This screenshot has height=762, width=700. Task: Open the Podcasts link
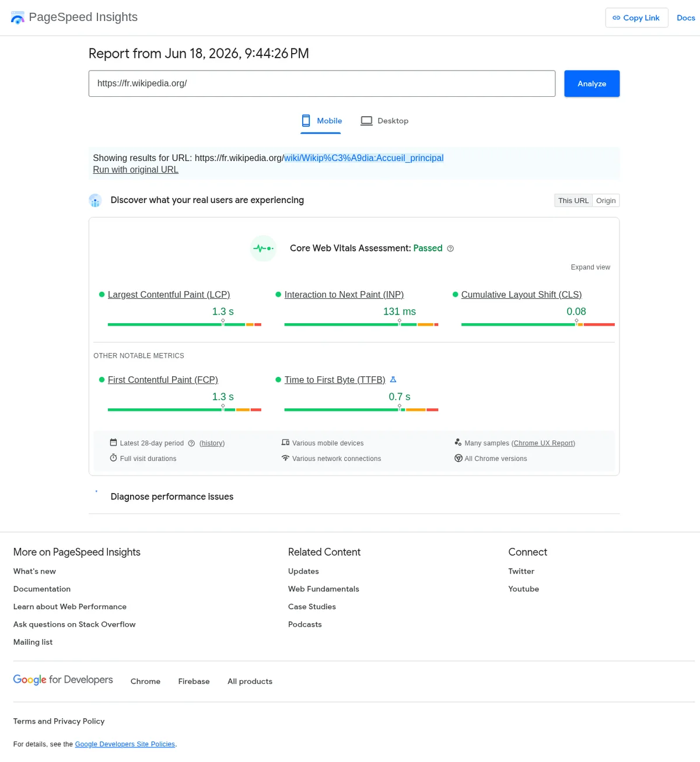point(305,624)
